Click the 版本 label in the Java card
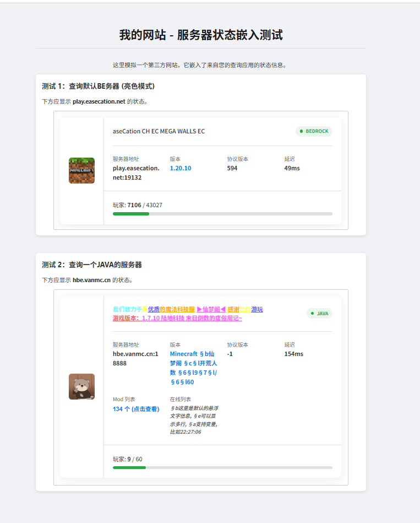The image size is (420, 523). pyautogui.click(x=175, y=345)
